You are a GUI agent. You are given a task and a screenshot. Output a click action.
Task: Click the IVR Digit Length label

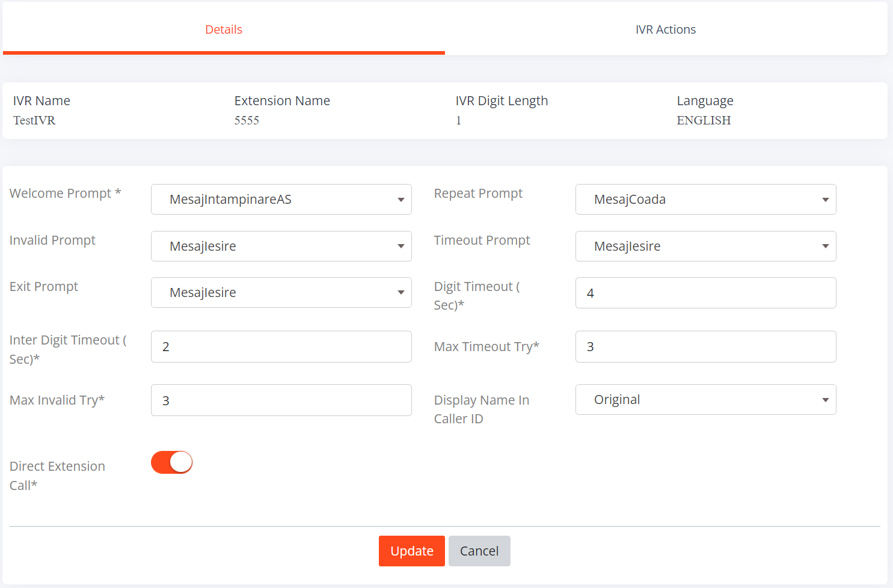(x=502, y=101)
